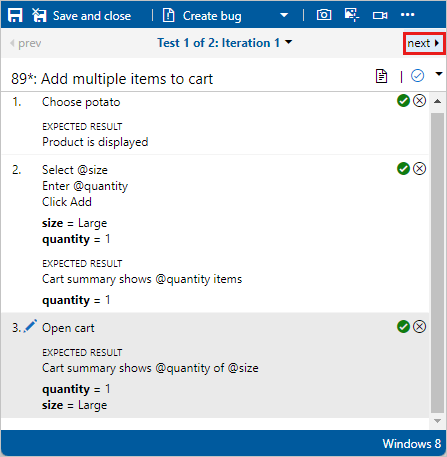The height and width of the screenshot is (457, 447).
Task: Click the Create bug button
Action: pyautogui.click(x=202, y=16)
